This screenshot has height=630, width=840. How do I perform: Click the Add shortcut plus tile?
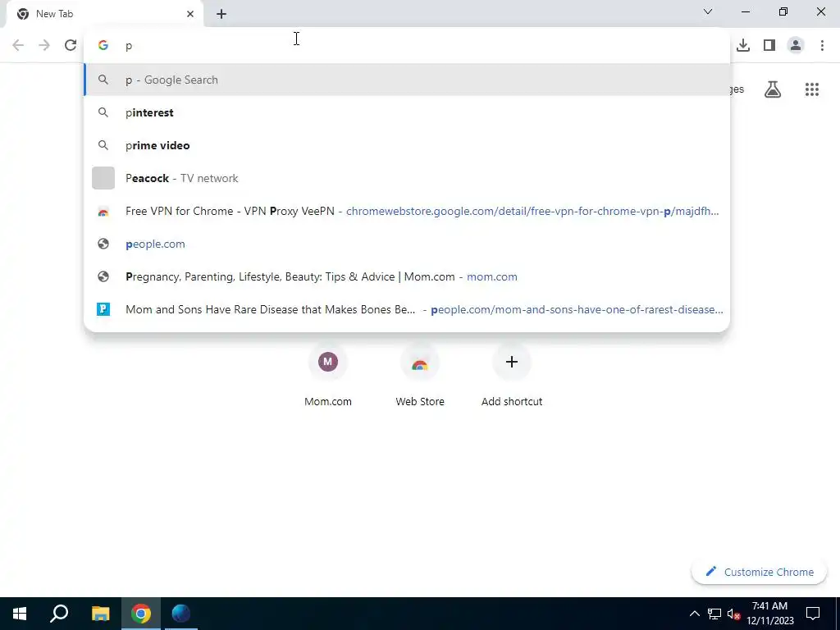512,376
